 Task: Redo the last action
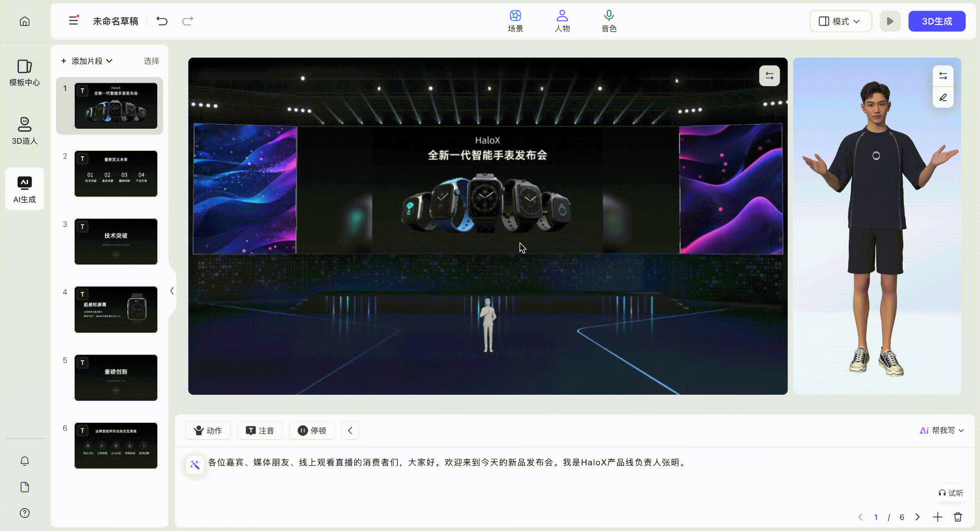tap(187, 21)
